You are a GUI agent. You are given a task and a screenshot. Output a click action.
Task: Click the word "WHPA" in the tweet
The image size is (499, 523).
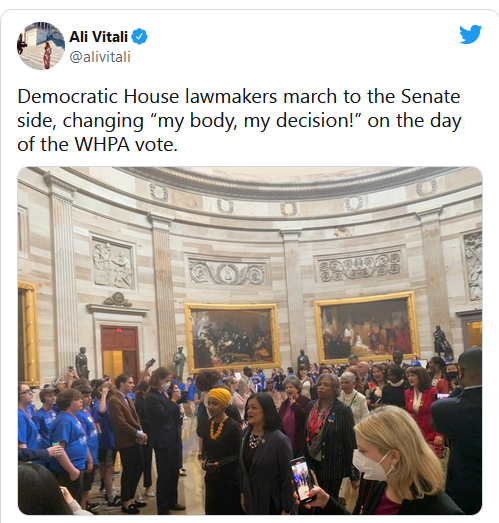(102, 144)
